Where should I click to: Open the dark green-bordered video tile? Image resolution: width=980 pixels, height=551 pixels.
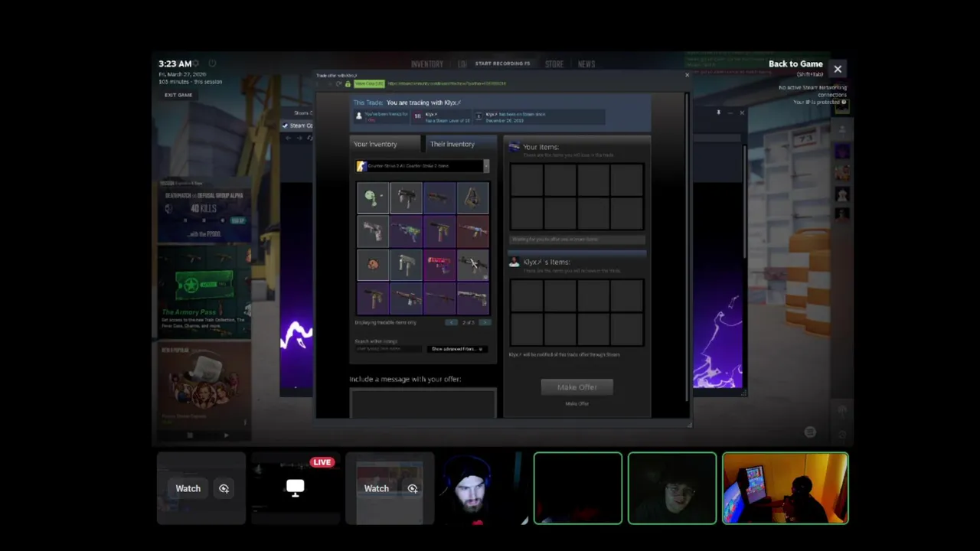pyautogui.click(x=578, y=488)
